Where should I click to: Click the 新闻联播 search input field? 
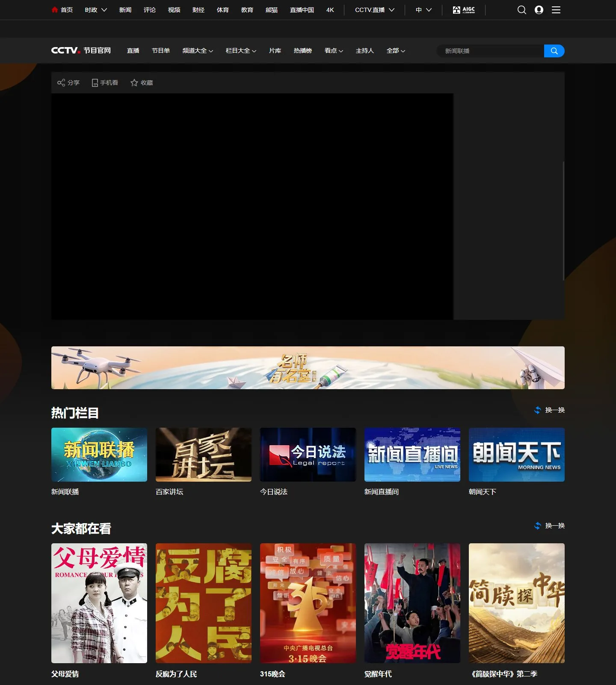pos(490,51)
